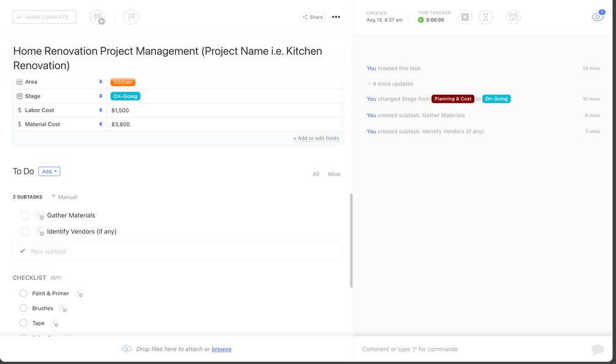This screenshot has width=616, height=364.
Task: Click the ellipsis task settings icon
Action: pos(336,17)
